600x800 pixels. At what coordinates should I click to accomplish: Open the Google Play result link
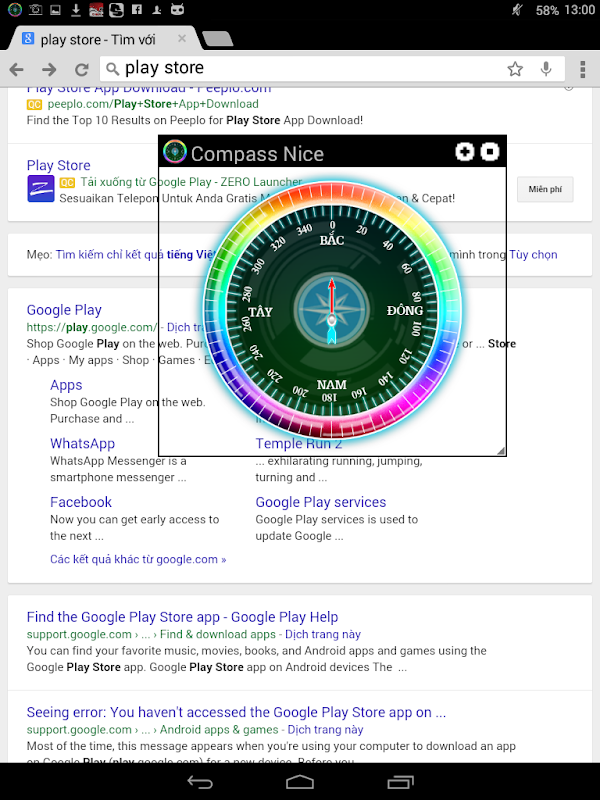[x=64, y=310]
